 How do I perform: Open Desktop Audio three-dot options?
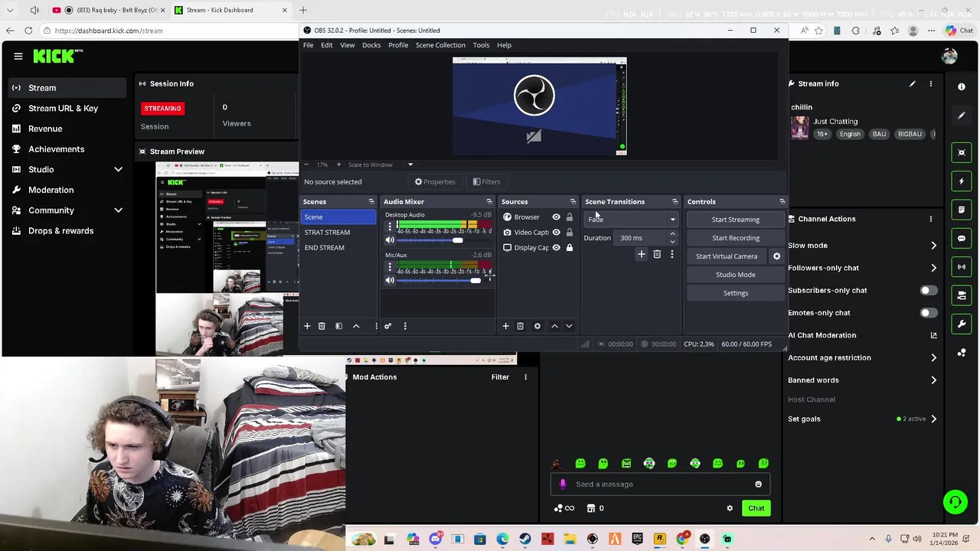(x=390, y=227)
